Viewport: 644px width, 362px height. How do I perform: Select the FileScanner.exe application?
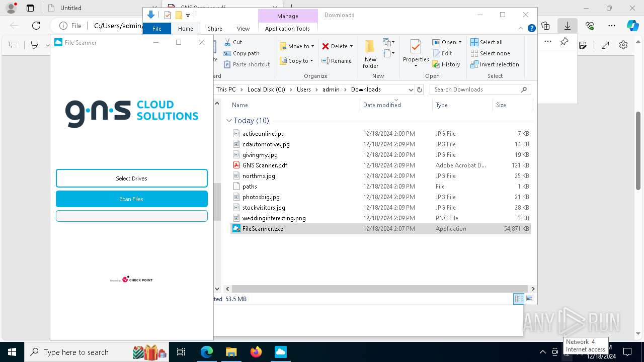click(x=381, y=229)
